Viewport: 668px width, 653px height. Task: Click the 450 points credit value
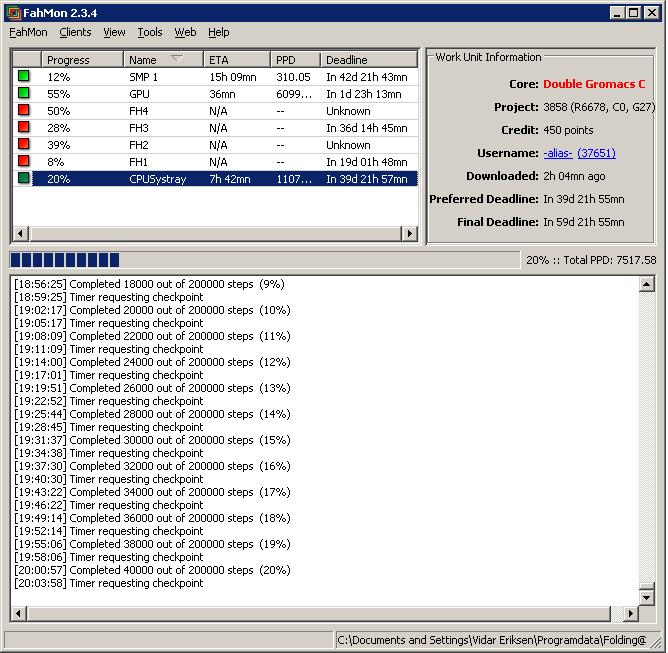click(x=568, y=130)
